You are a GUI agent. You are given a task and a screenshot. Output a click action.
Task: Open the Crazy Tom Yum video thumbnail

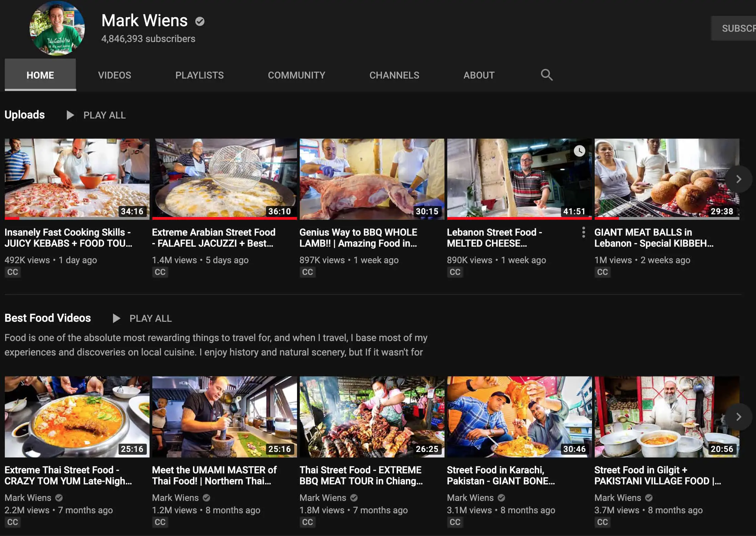(77, 417)
